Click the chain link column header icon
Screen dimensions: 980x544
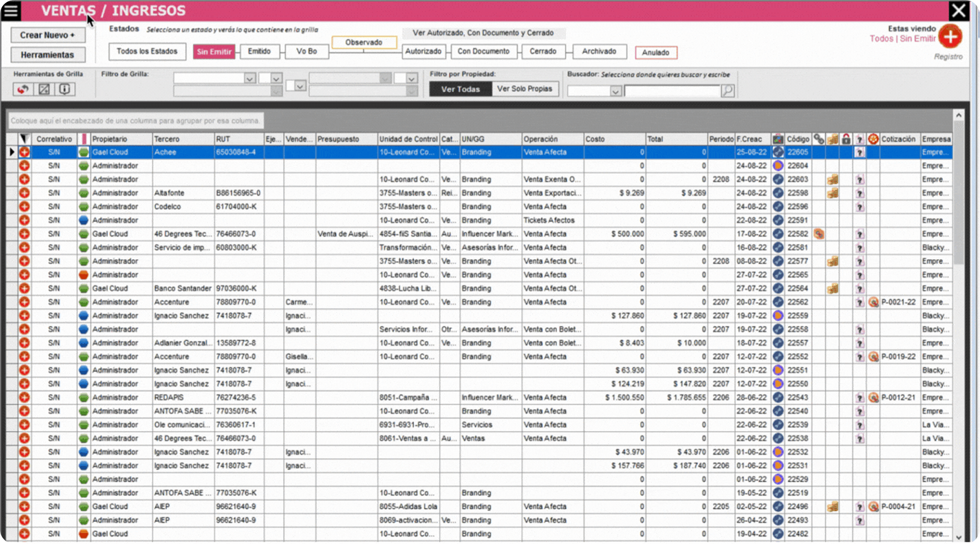819,139
